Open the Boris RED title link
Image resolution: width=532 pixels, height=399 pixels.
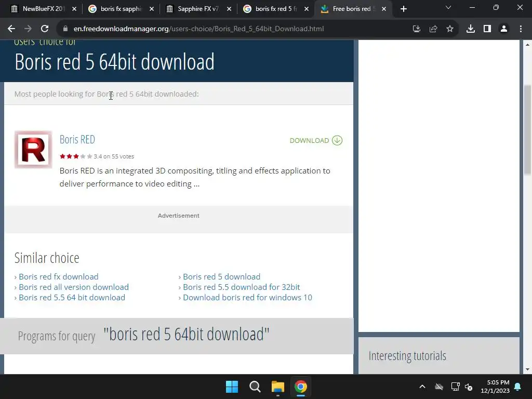(77, 139)
